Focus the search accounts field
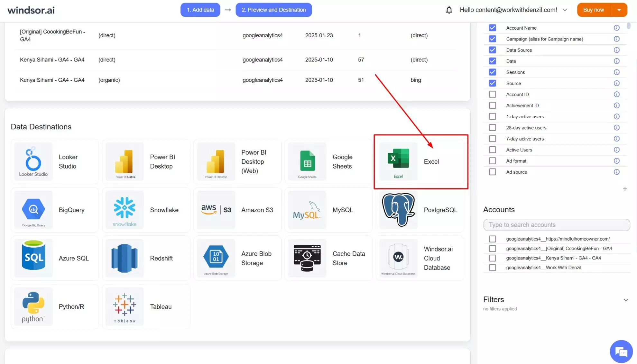This screenshot has height=364, width=637. tap(556, 225)
